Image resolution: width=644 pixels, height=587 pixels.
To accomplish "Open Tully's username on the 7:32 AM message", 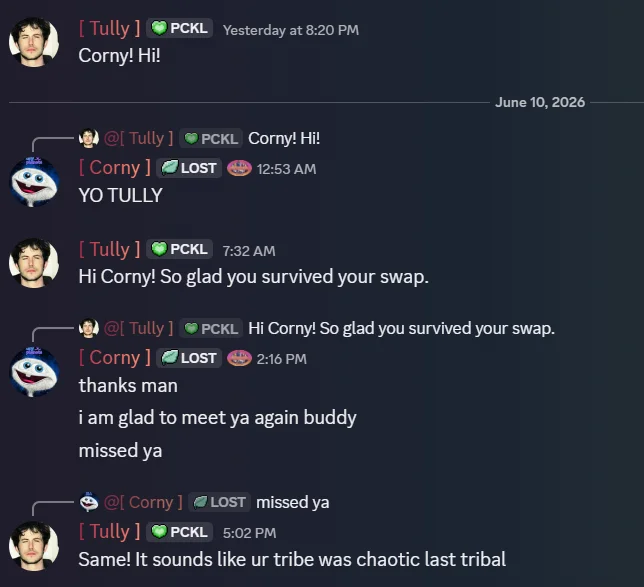I will [x=110, y=249].
